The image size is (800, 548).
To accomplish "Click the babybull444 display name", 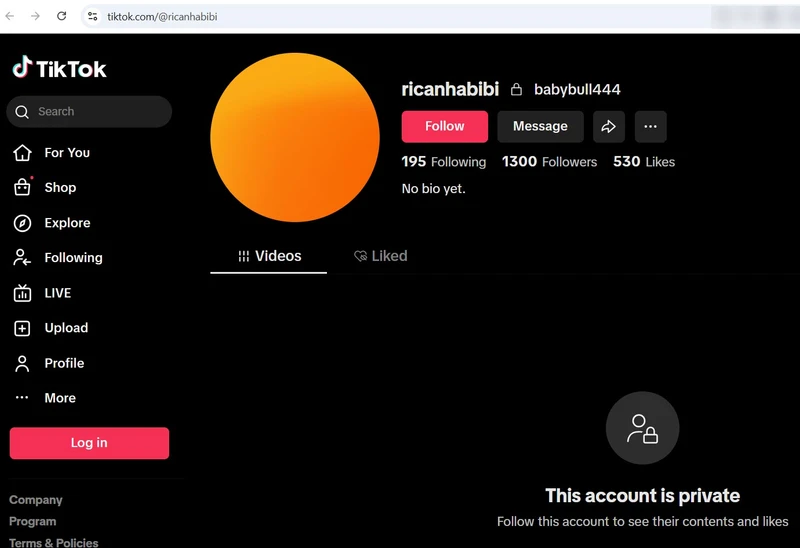I will point(577,89).
